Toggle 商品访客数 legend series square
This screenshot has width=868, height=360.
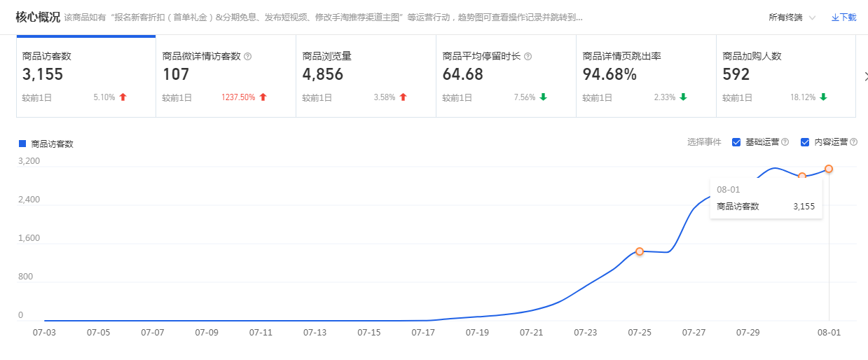pos(22,144)
